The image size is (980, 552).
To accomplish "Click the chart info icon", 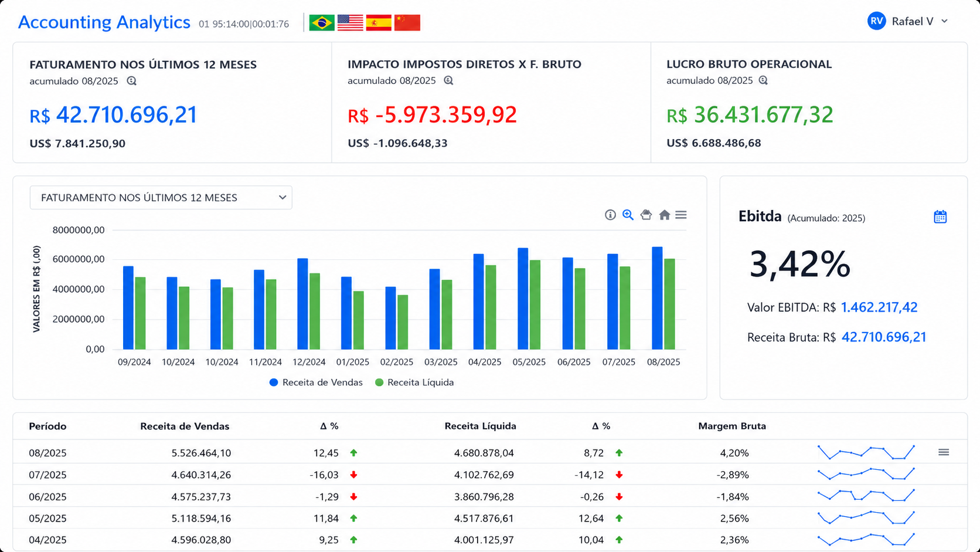I will point(610,215).
